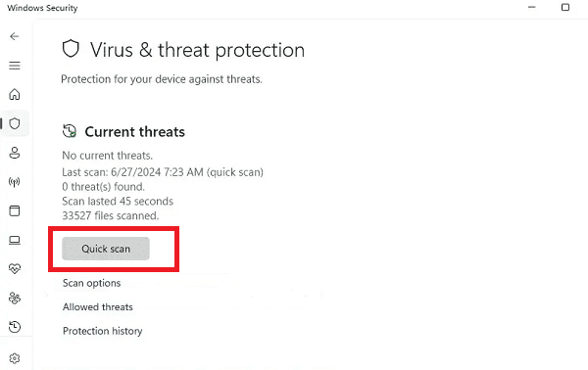Minimize the Windows Security window
This screenshot has width=588, height=370.
[x=532, y=7]
